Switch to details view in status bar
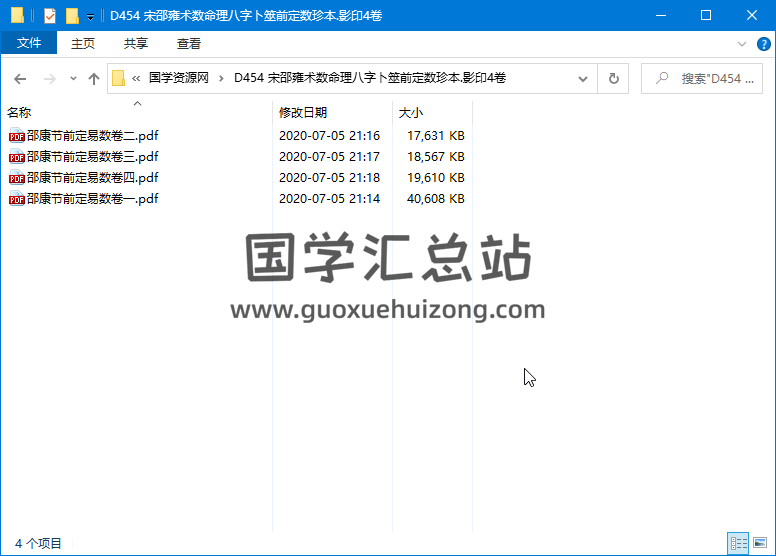This screenshot has width=776, height=556. (738, 543)
